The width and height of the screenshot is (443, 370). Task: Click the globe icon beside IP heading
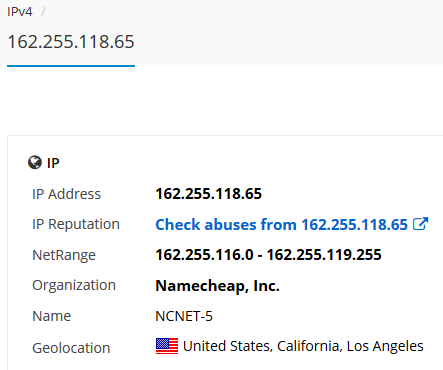(x=35, y=163)
